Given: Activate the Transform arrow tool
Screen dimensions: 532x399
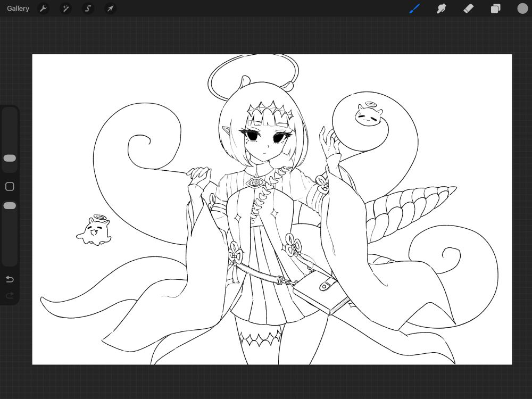Looking at the screenshot, I should point(110,9).
